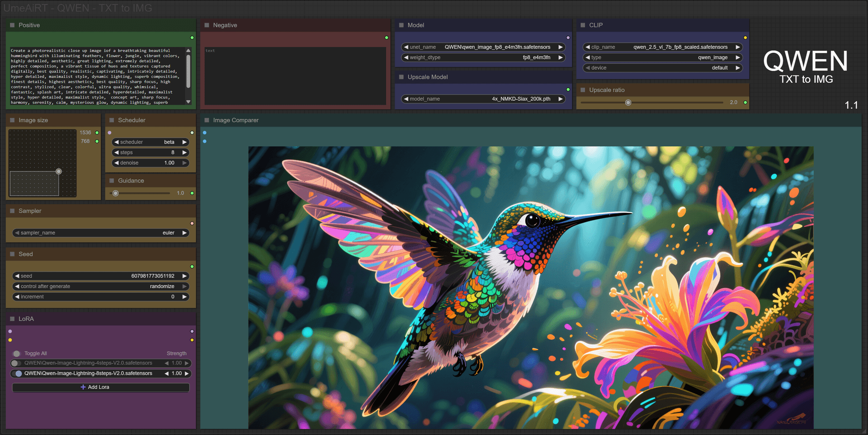The width and height of the screenshot is (868, 435).
Task: Click the Upscale ratio slider handle
Action: pos(628,103)
